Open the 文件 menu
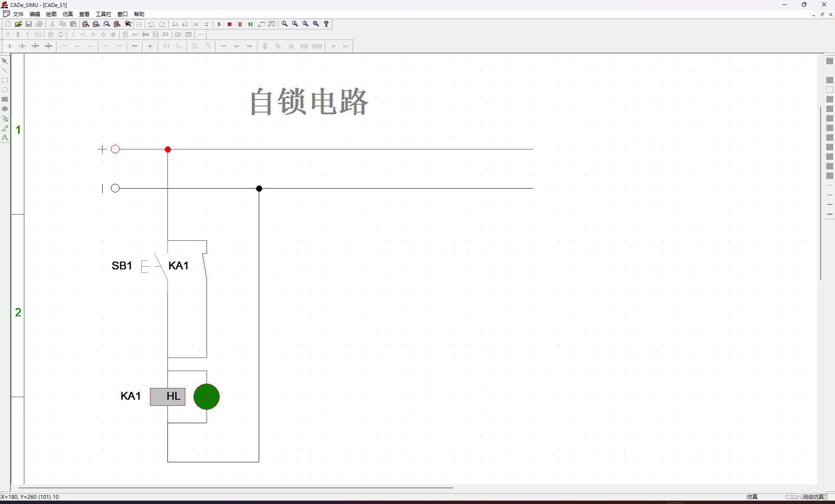Viewport: 835px width, 504px height. point(18,14)
